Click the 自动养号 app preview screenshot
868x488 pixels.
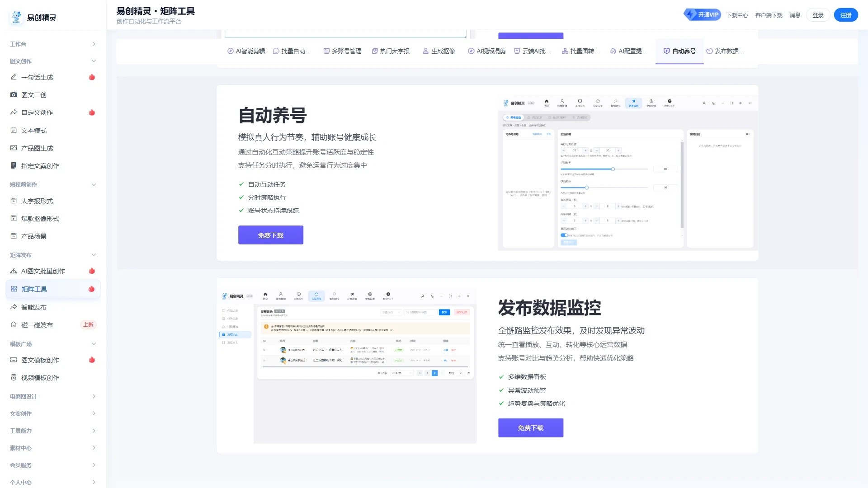tap(628, 173)
